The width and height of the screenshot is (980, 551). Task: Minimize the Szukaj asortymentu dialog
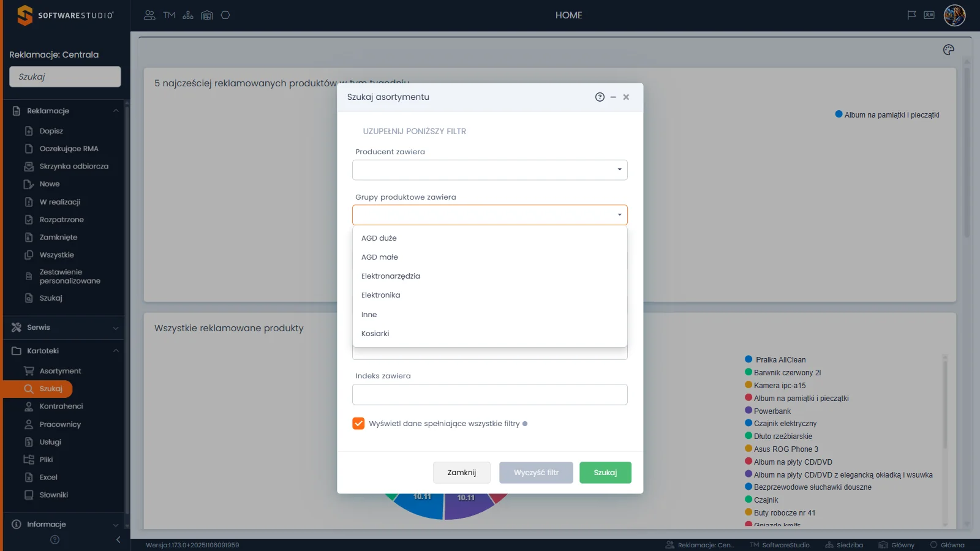pyautogui.click(x=613, y=97)
